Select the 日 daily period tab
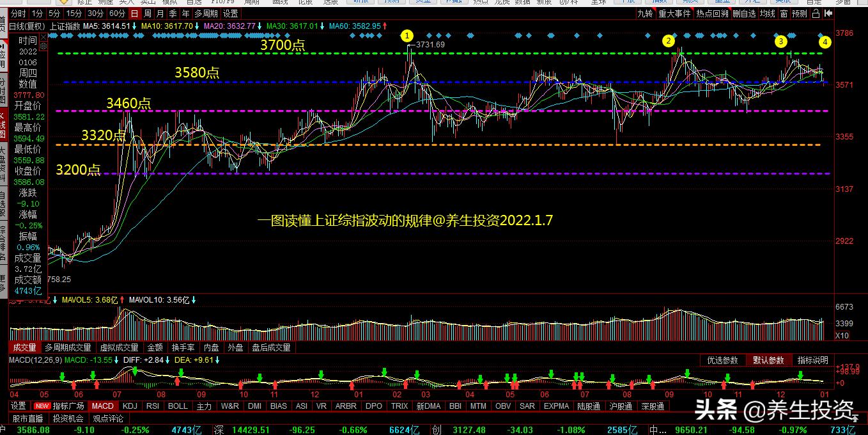 134,13
